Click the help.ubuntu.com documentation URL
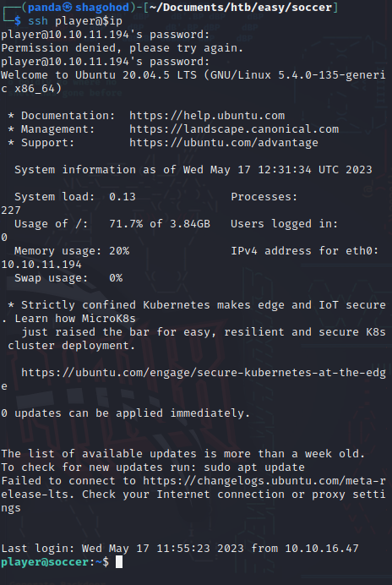The image size is (392, 585). click(207, 116)
